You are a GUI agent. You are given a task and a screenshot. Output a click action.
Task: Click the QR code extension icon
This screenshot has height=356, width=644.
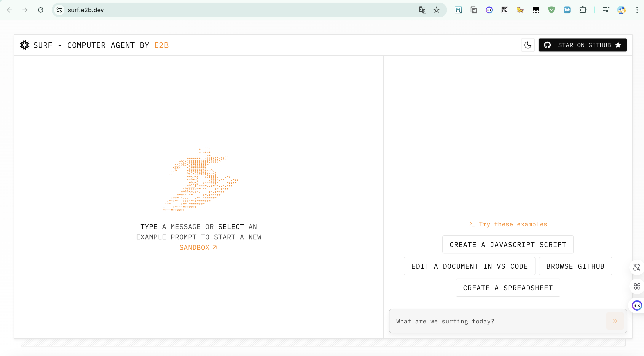tap(505, 10)
